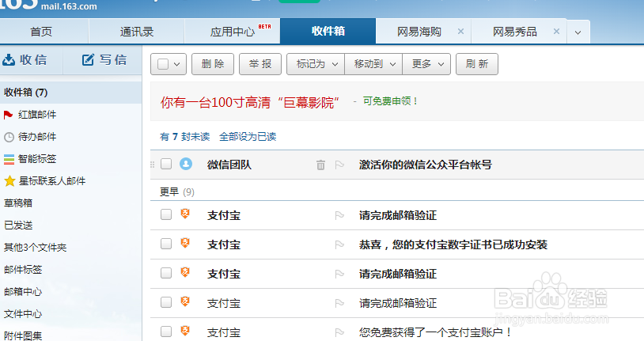Open mail 恭喜，您的支付宝数字证书已成功安装
644x341 pixels.
point(453,244)
